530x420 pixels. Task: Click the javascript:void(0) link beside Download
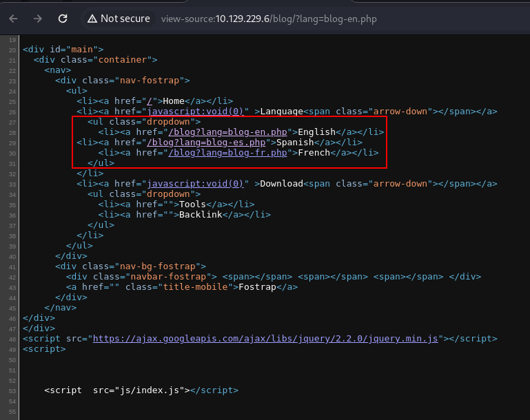[195, 184]
